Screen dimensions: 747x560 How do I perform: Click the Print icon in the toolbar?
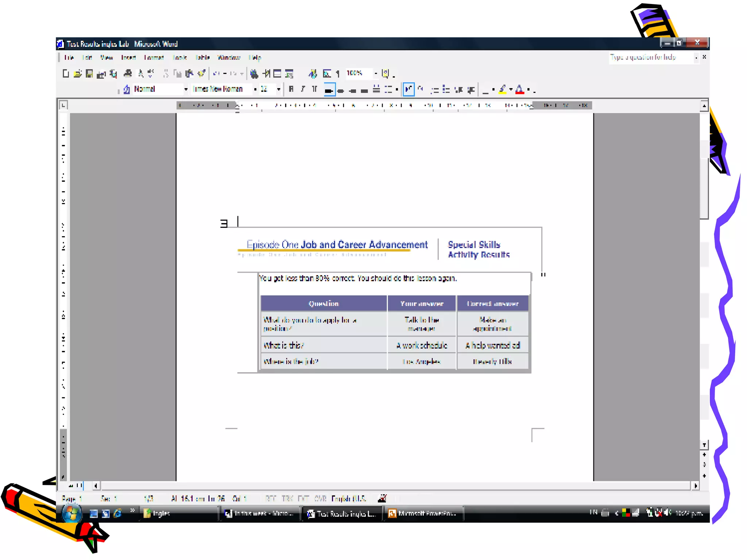128,74
